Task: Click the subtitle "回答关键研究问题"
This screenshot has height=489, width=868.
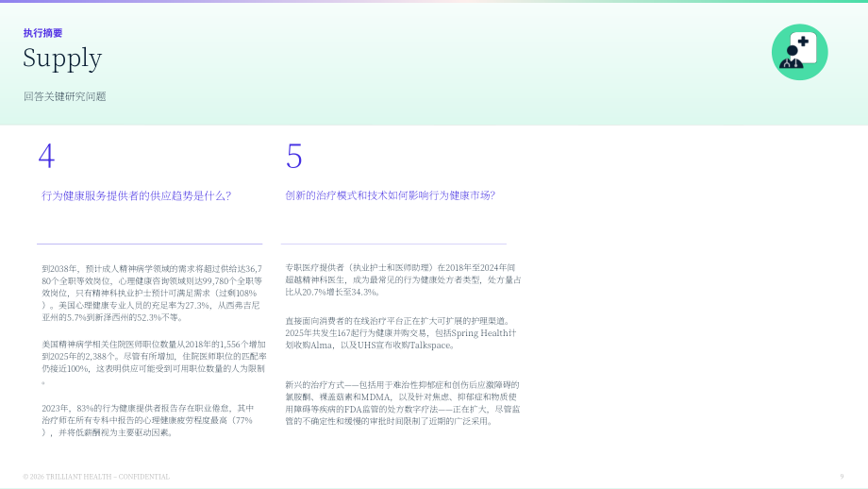Action: pos(65,96)
